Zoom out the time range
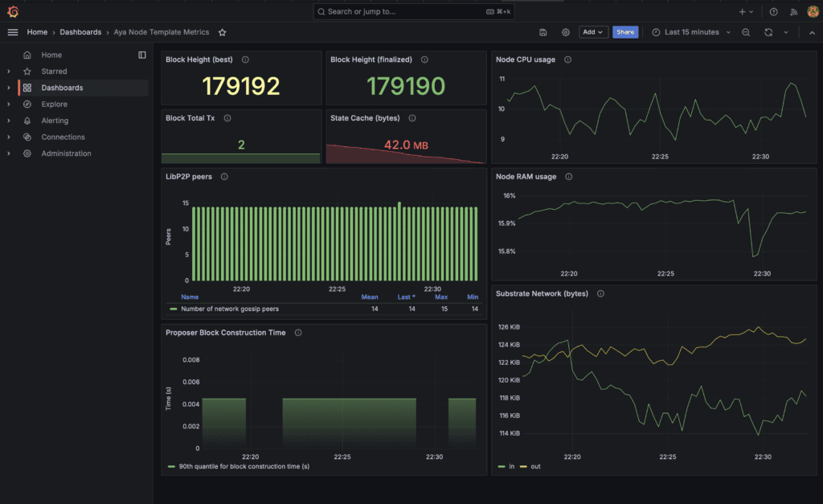 click(x=746, y=32)
